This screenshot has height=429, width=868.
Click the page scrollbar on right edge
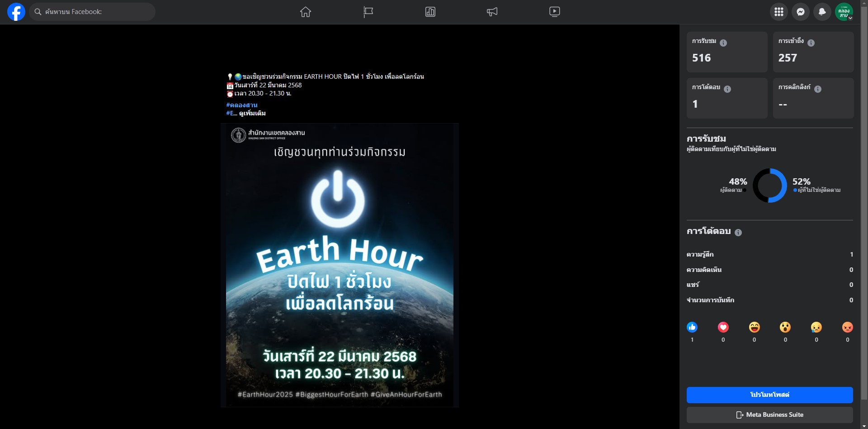tap(864, 204)
